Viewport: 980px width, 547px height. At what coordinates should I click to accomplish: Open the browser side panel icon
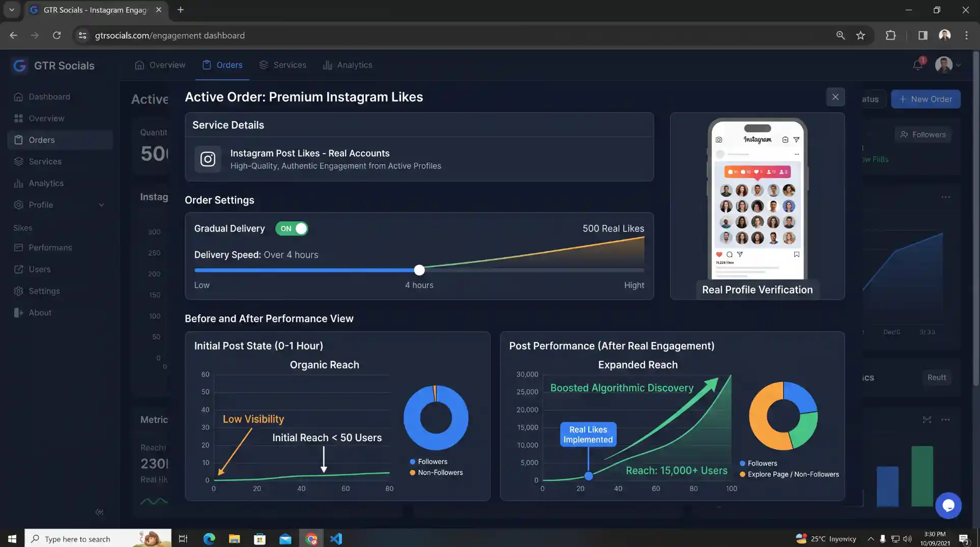(x=923, y=35)
